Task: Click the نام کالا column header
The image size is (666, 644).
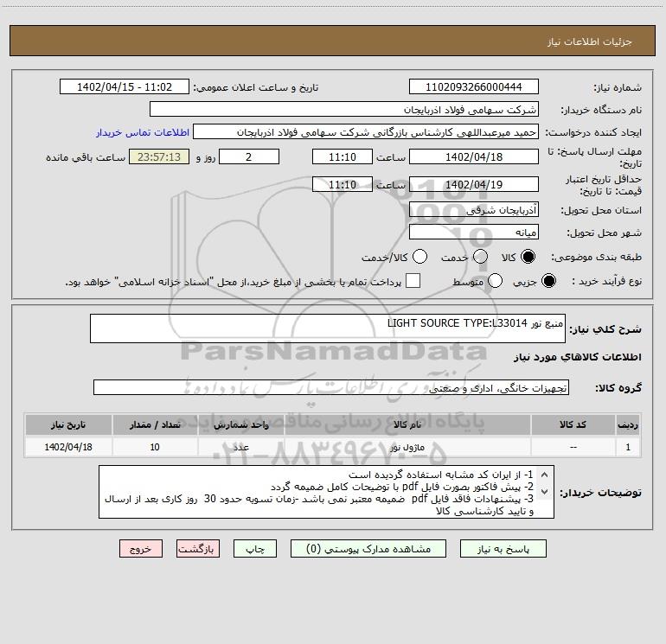Action: (x=407, y=424)
